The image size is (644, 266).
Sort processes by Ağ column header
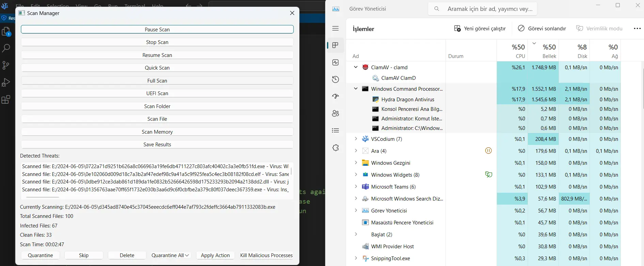605,50
